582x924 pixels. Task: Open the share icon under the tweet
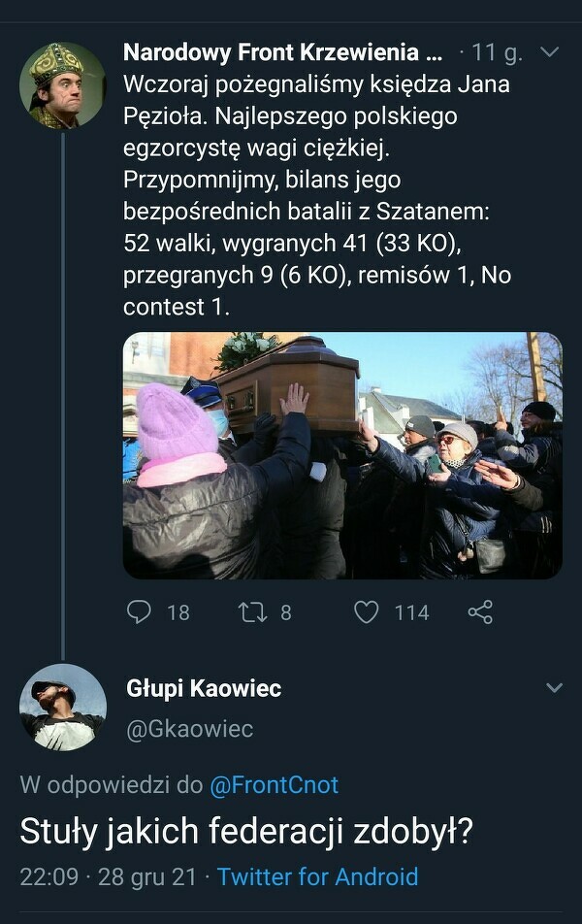tap(480, 612)
